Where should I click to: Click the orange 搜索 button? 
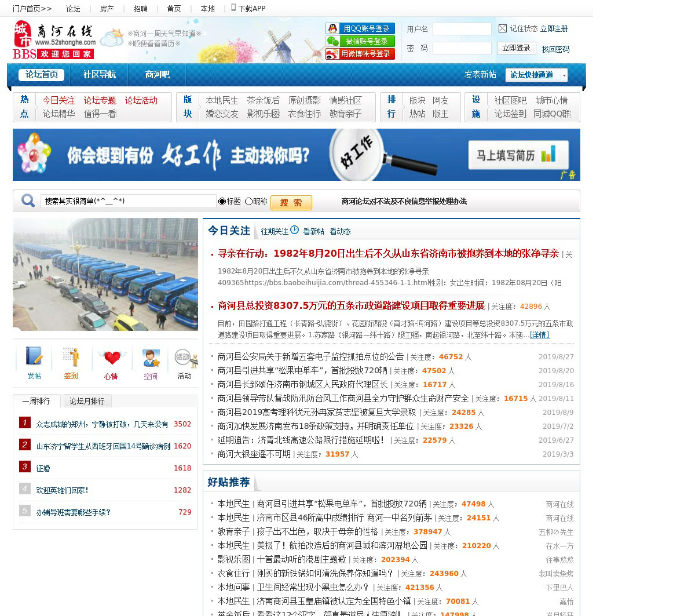(291, 202)
